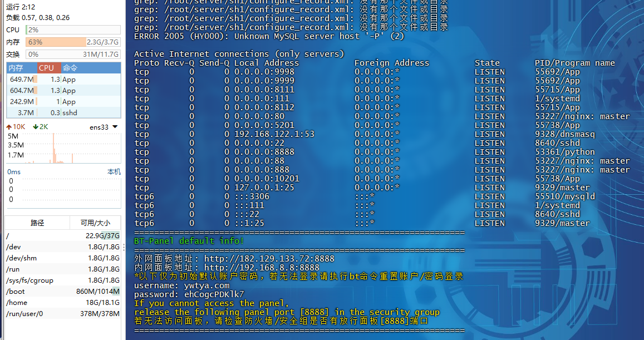Sort processes by the 命令 column tab
The image size is (644, 340).
coord(91,68)
